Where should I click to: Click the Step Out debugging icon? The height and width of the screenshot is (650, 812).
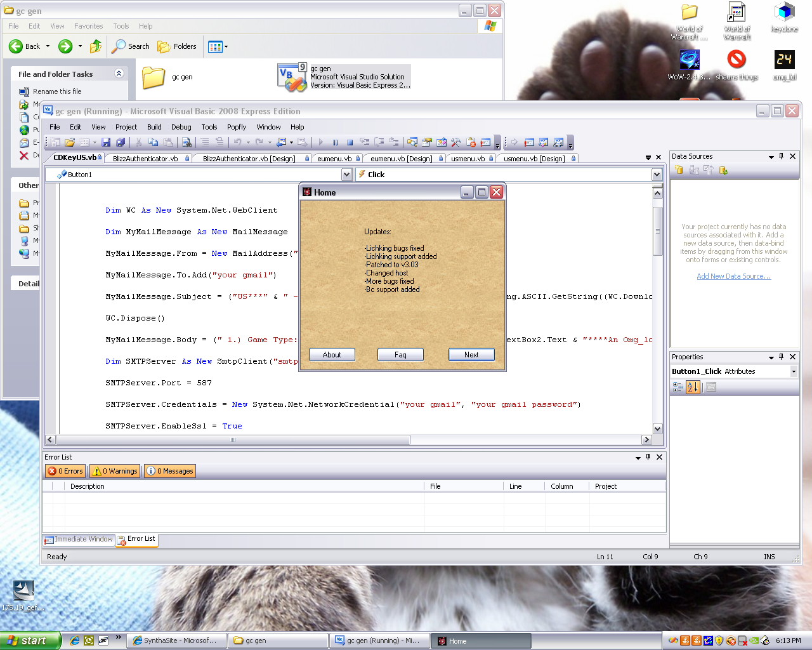(395, 142)
